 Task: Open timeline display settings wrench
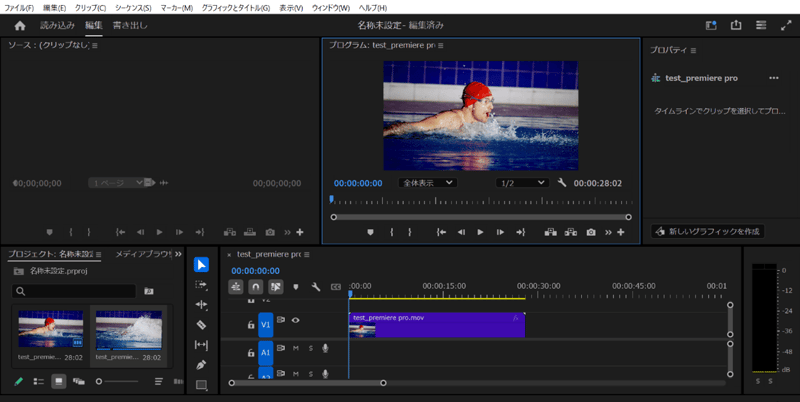tap(315, 287)
